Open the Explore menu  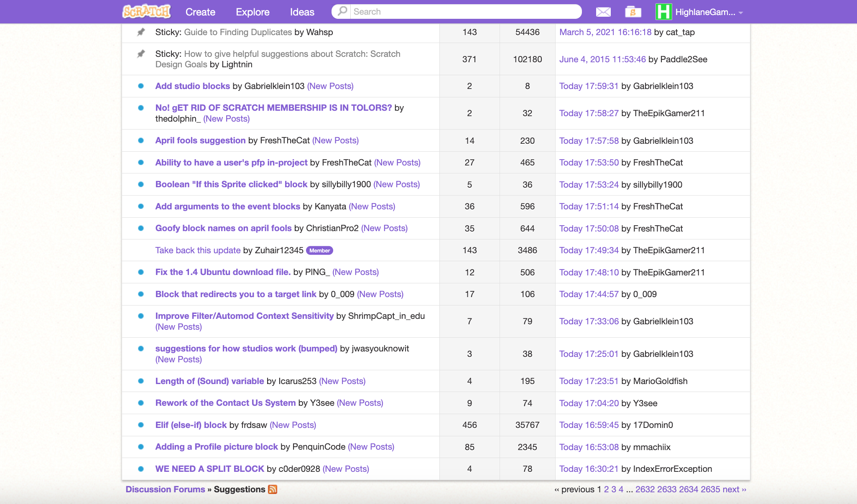click(x=253, y=12)
